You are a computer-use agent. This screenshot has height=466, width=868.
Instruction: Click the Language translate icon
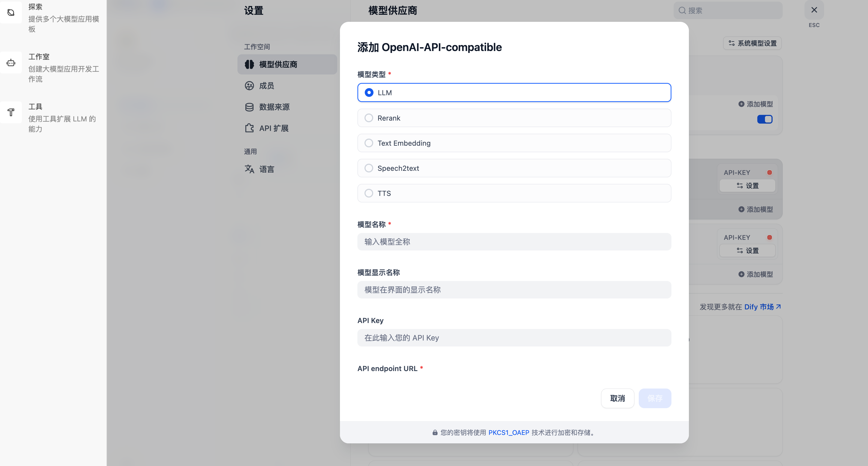pyautogui.click(x=249, y=169)
